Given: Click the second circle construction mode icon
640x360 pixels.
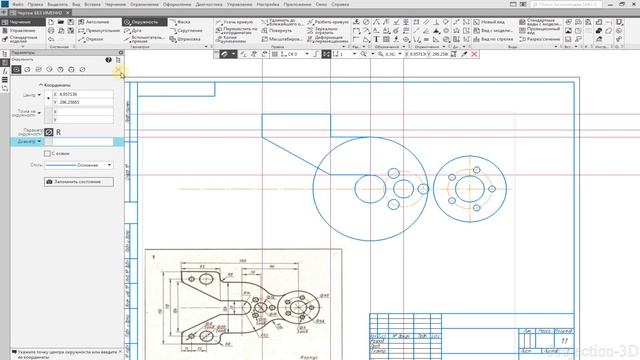Looking at the screenshot, I should click(27, 69).
